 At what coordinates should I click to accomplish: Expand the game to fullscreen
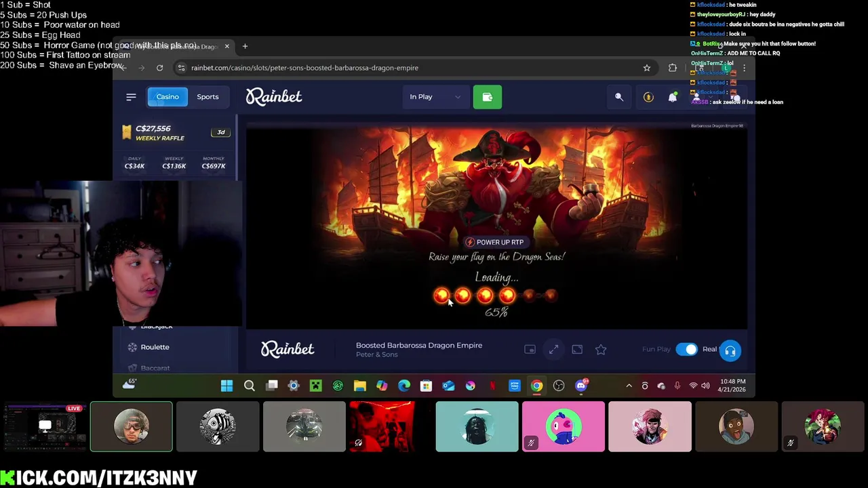(x=553, y=349)
